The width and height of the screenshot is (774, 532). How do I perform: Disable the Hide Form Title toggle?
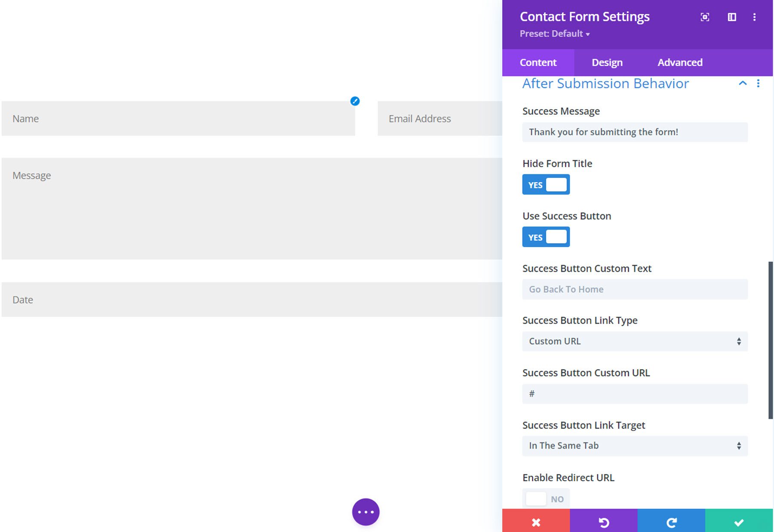pos(546,184)
